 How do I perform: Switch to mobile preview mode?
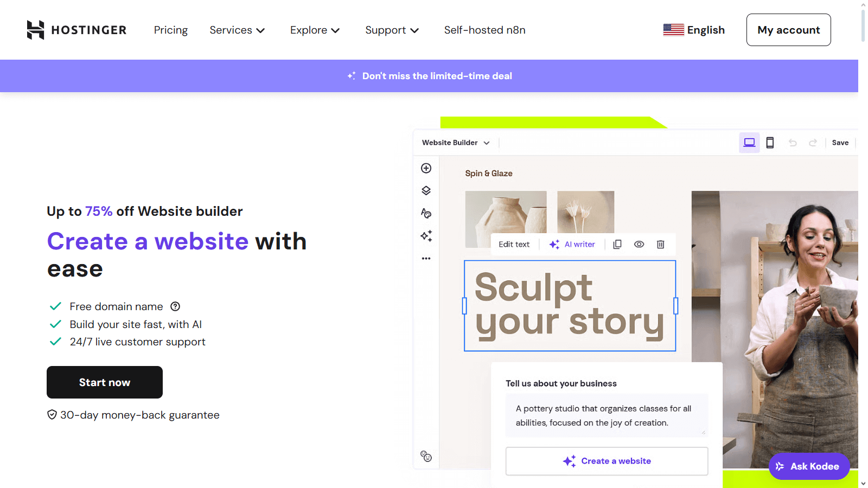pos(770,143)
